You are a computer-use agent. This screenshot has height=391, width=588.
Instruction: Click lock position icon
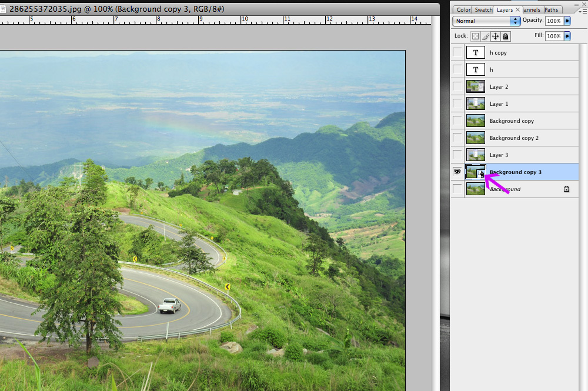[x=496, y=36]
